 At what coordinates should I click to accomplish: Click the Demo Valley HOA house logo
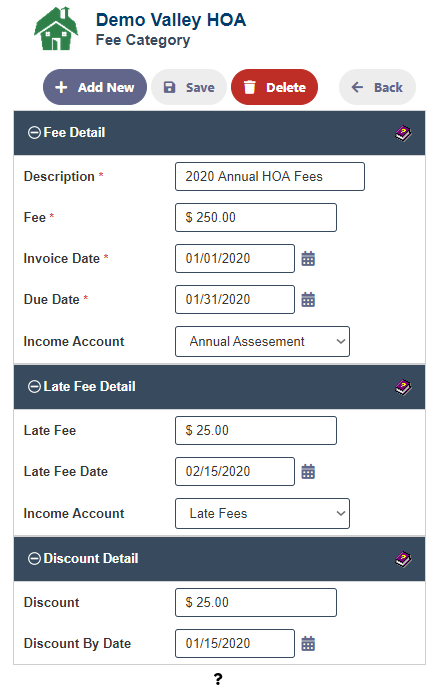[x=56, y=29]
